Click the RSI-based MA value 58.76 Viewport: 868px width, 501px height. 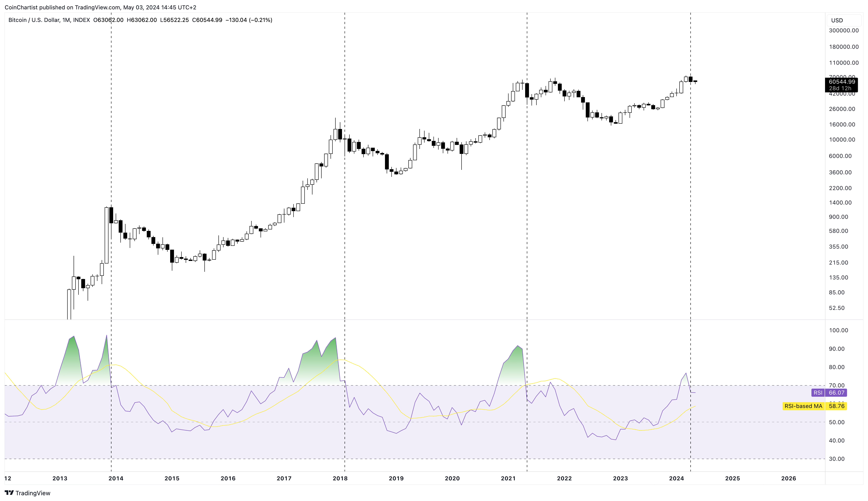(x=836, y=406)
